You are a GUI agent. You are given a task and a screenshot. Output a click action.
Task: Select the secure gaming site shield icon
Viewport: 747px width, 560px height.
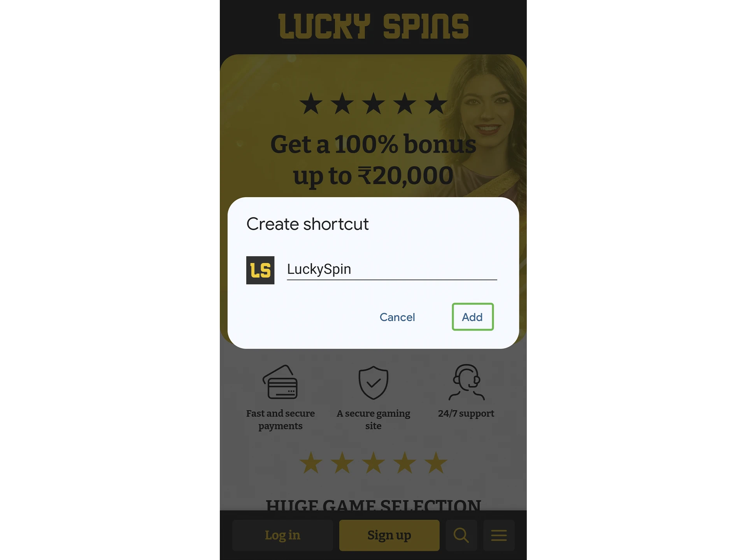coord(373,382)
